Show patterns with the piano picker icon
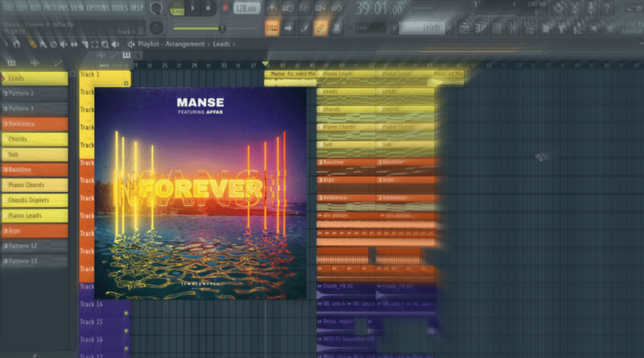 point(12,63)
